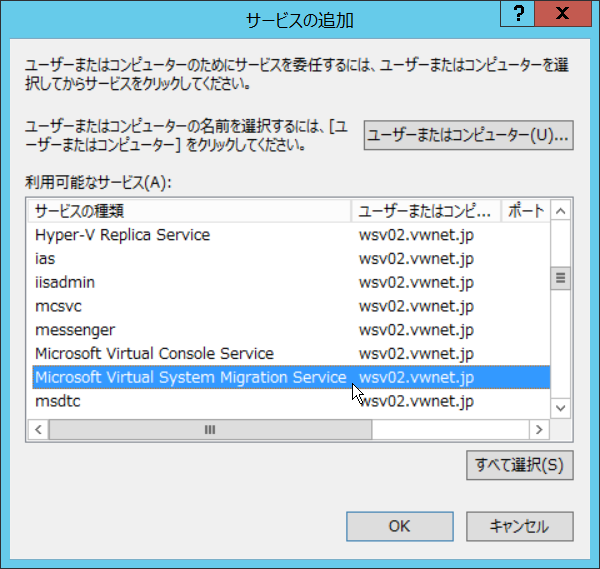Click wsv02.vwnet.jp in the msdtc row
Image resolution: width=600 pixels, height=569 pixels.
416,401
